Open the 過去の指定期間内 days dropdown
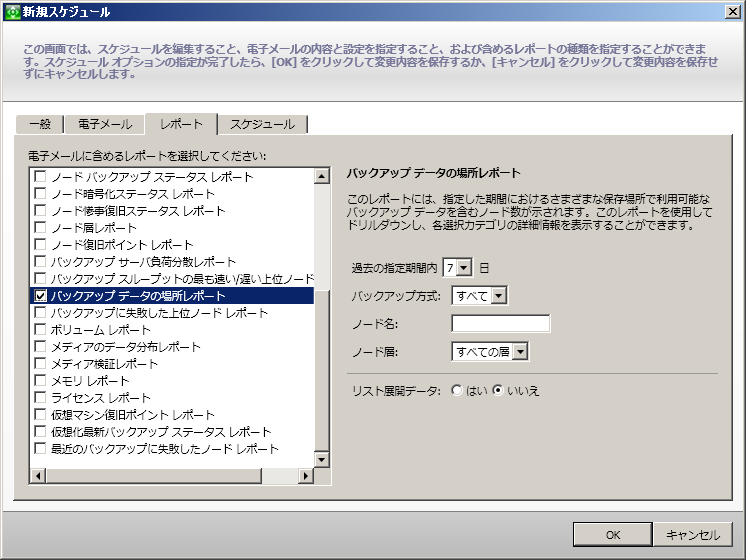Image resolution: width=746 pixels, height=560 pixels. [464, 268]
